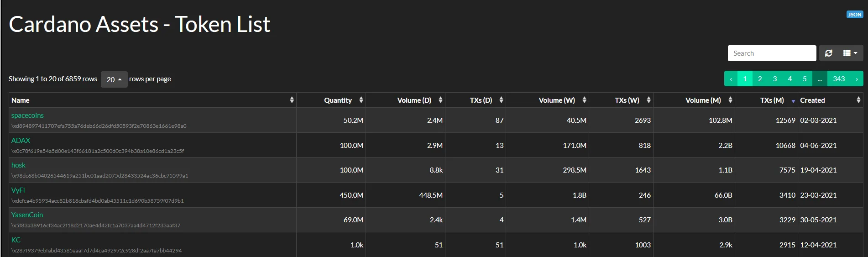Click the Search input field
Image resolution: width=868 pixels, height=257 pixels.
[772, 53]
